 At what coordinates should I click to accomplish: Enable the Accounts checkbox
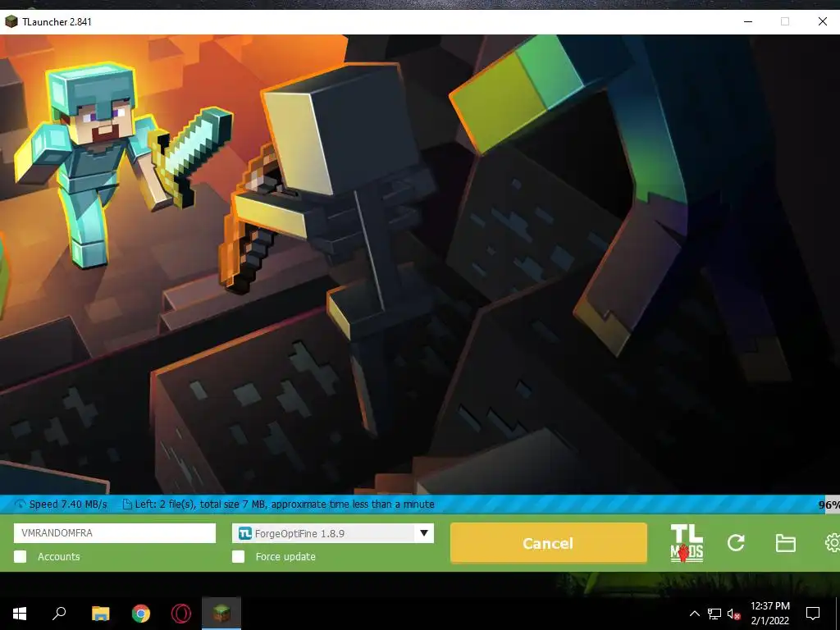[20, 557]
